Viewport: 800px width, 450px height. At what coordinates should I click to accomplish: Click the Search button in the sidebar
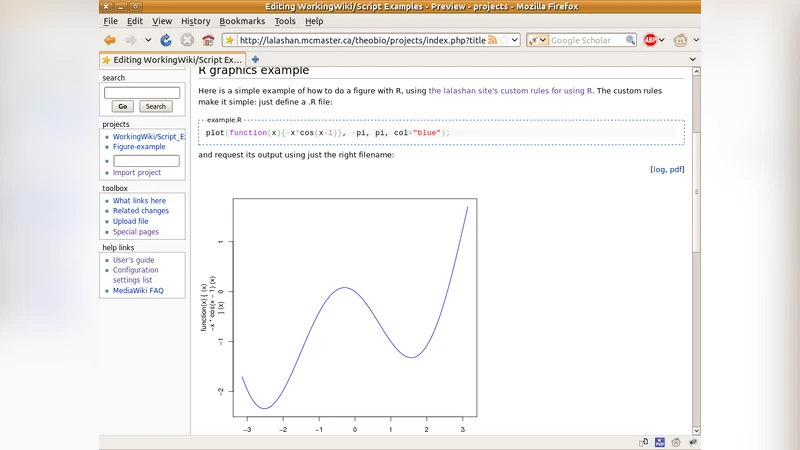[156, 107]
